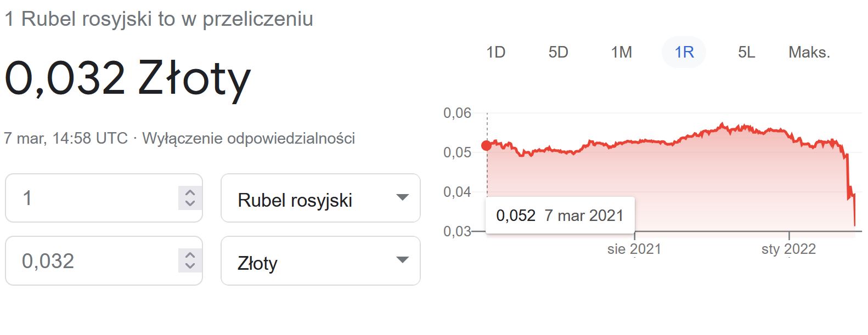
Task: Select the 1D time range tab
Action: [x=495, y=52]
